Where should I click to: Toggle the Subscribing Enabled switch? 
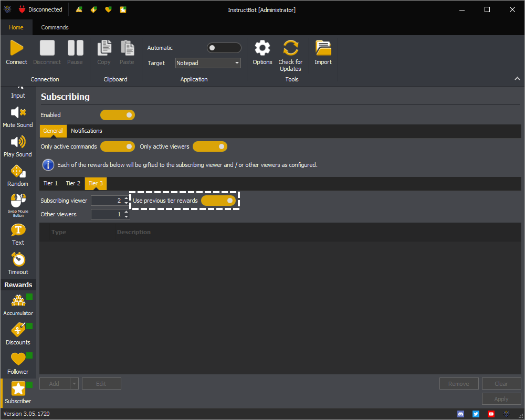tap(118, 115)
